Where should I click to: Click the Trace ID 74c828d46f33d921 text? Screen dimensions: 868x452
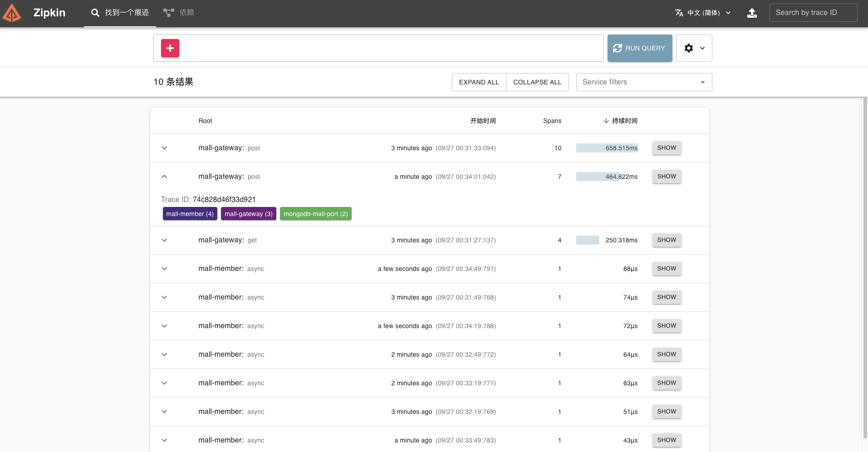pyautogui.click(x=208, y=199)
